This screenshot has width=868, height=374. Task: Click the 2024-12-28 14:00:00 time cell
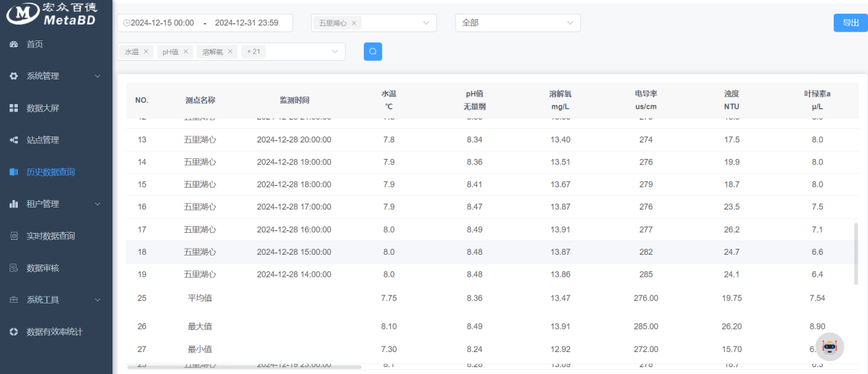[294, 274]
